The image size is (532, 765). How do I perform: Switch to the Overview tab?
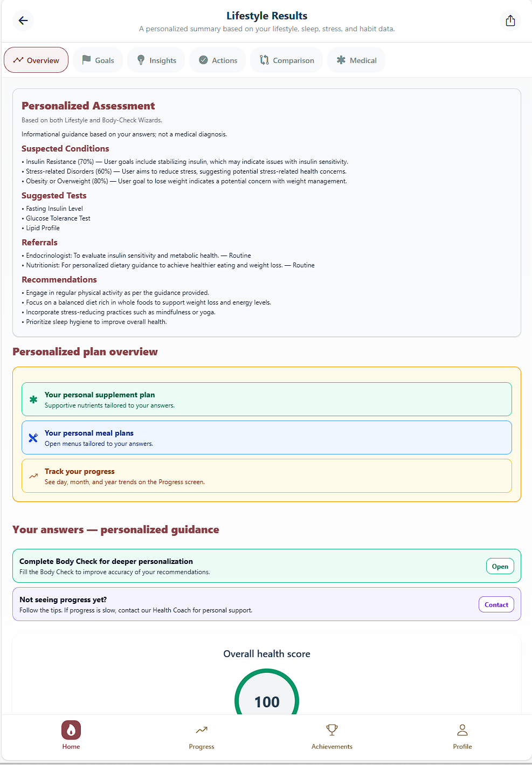tap(36, 60)
